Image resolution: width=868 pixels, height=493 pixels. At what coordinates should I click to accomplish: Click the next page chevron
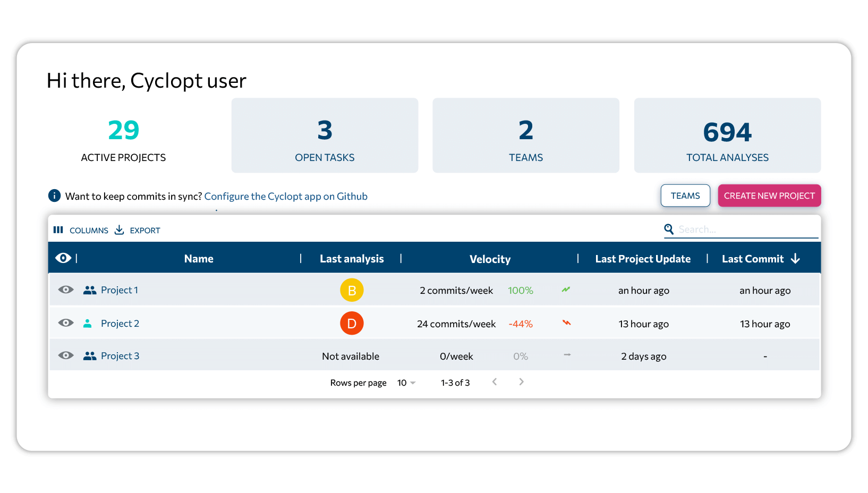[521, 381]
